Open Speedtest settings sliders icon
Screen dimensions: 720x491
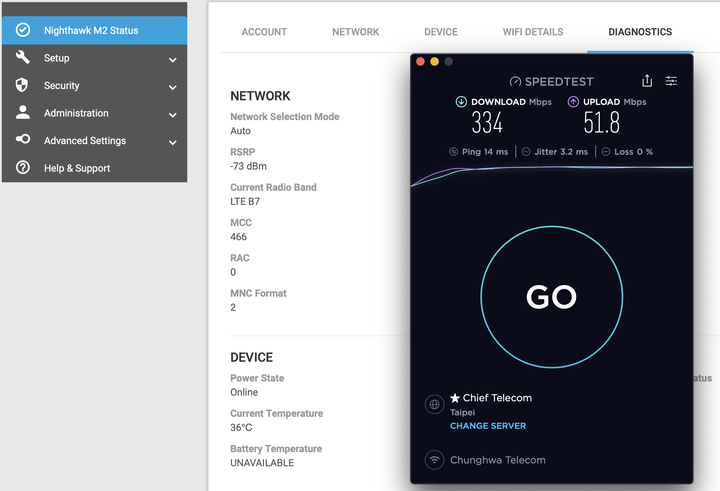click(x=671, y=81)
